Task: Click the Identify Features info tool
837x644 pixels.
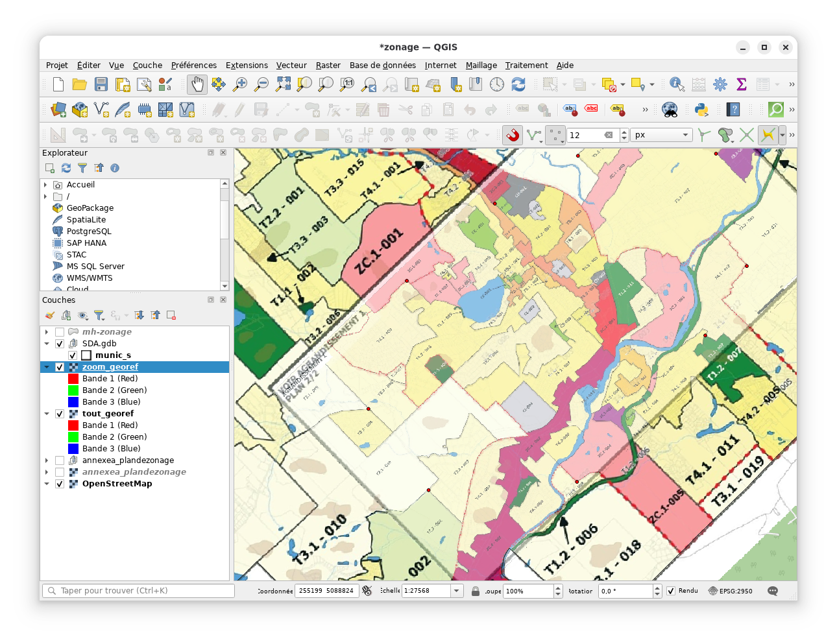Action: tap(677, 84)
